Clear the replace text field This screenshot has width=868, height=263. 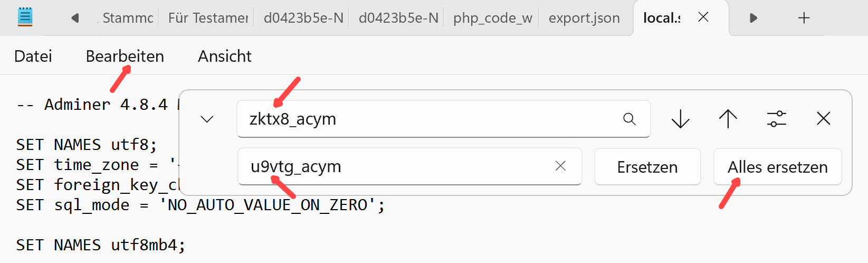560,166
